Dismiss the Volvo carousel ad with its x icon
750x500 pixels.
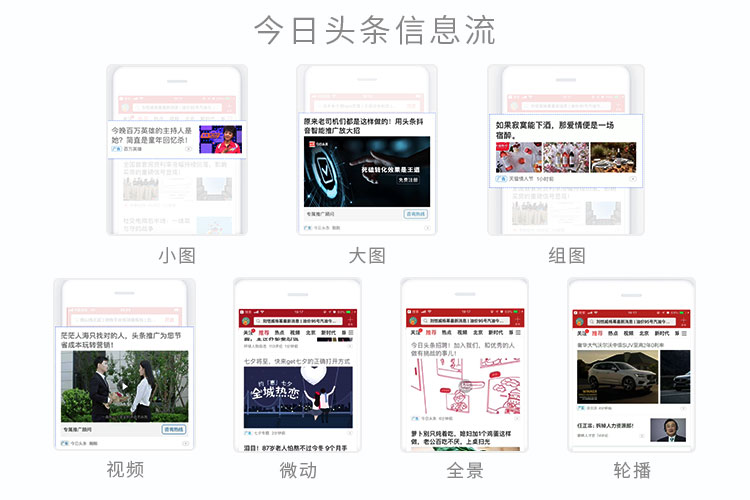point(684,408)
